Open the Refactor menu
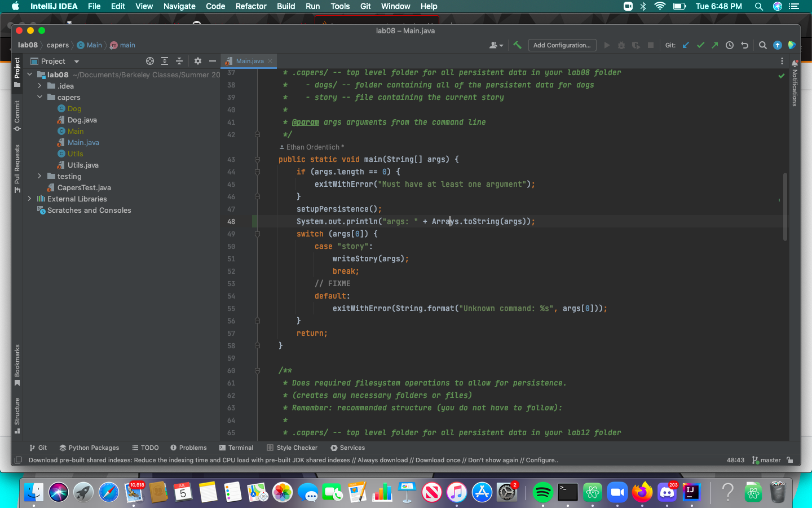Screen dimensions: 812x508 [251, 6]
